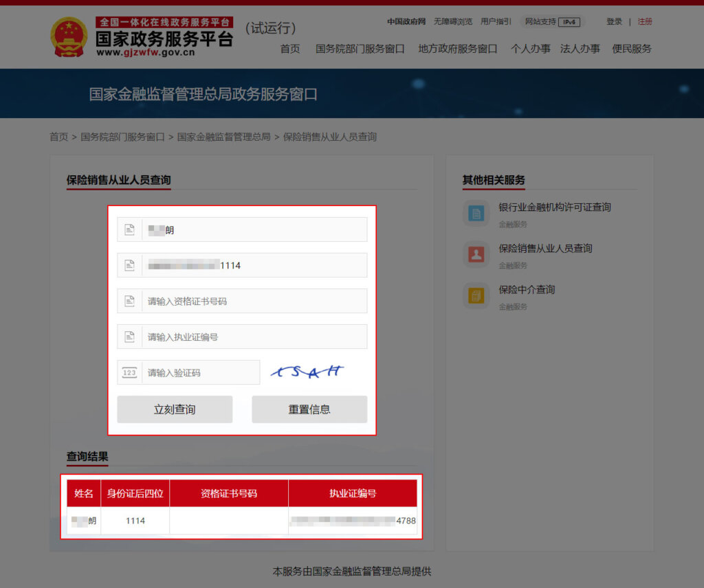Click the captcha image to refresh
The image size is (704, 588).
click(x=307, y=372)
